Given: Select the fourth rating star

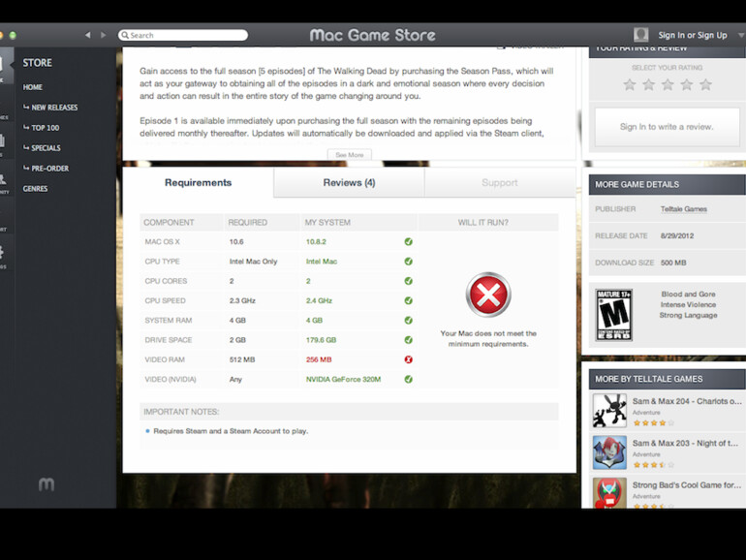Looking at the screenshot, I should pyautogui.click(x=687, y=84).
